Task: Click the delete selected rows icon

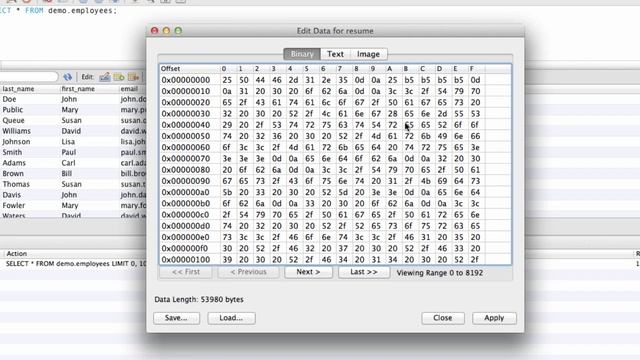Action: 133,77
